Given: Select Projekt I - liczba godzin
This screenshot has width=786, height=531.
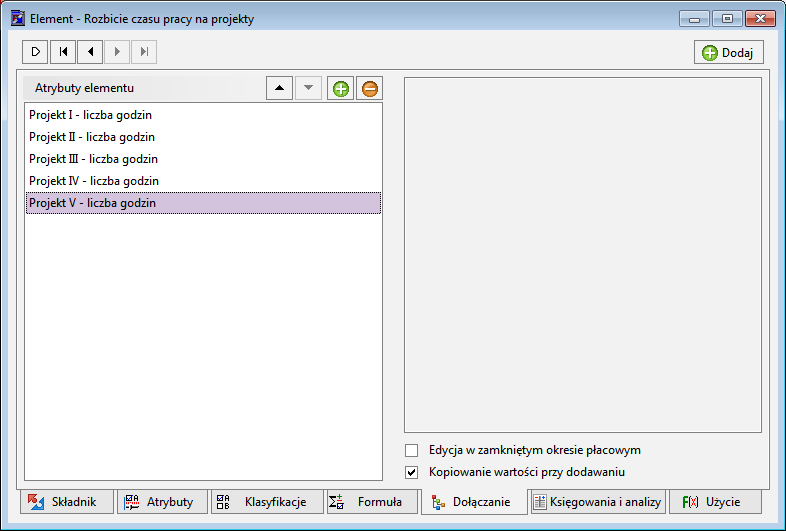Looking at the screenshot, I should (91, 115).
